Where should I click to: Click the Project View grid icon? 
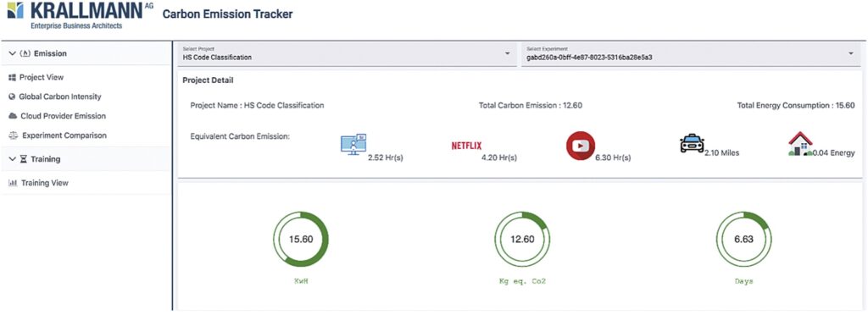pyautogui.click(x=12, y=77)
